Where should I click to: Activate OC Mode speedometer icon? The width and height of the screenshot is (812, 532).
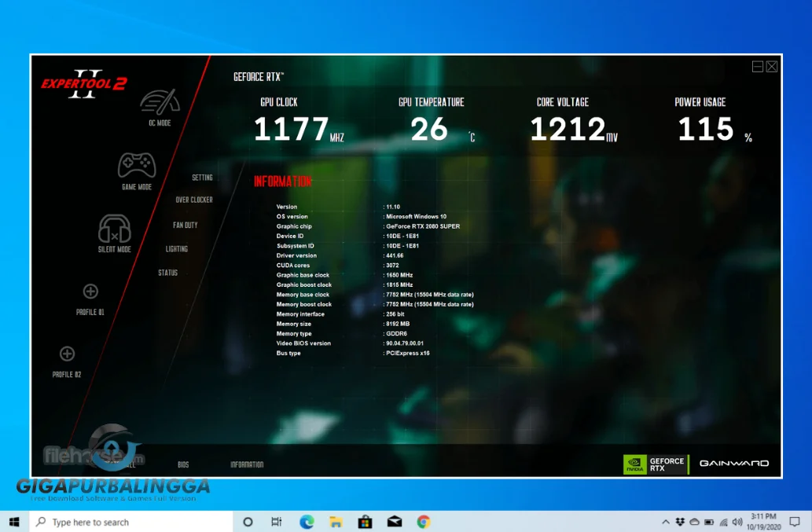pyautogui.click(x=160, y=102)
